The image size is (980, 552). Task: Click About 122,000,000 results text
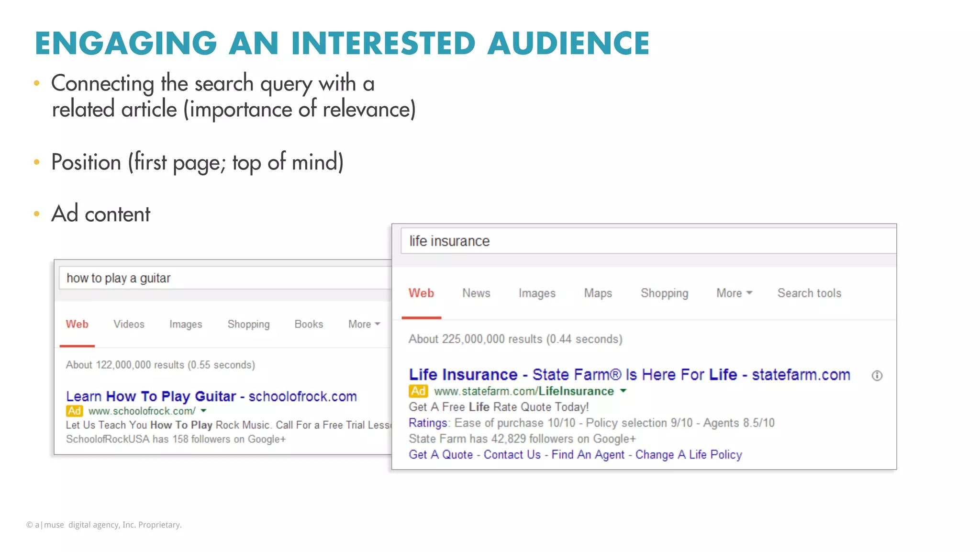click(160, 365)
